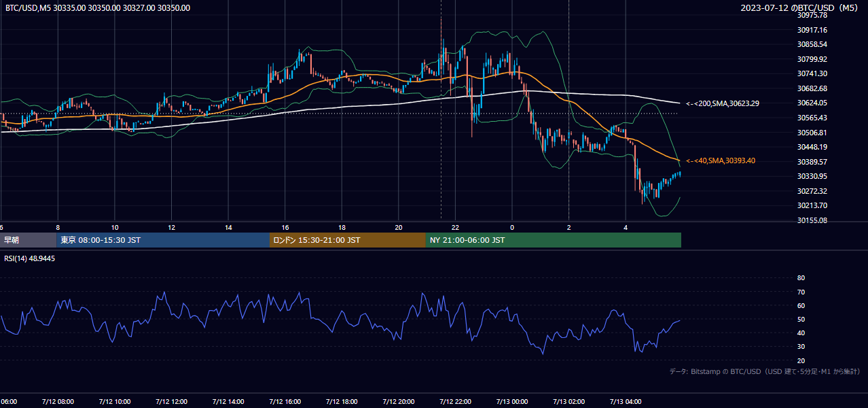
Task: Click hour tick 18 under price chart
Action: click(342, 227)
